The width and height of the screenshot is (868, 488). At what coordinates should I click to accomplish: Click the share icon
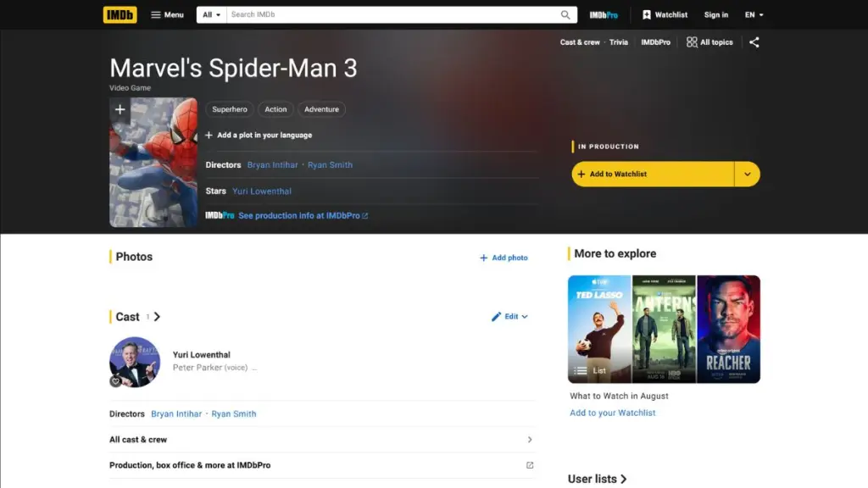click(754, 42)
